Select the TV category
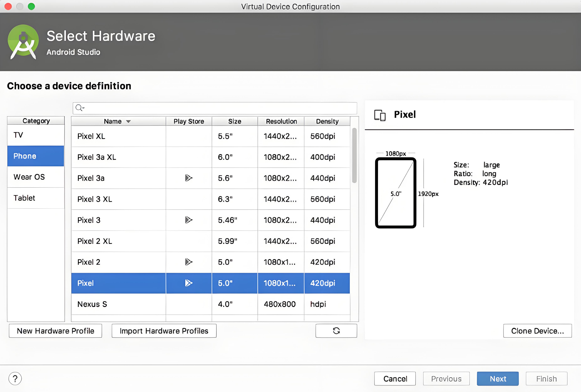The image size is (581, 392). (x=36, y=135)
